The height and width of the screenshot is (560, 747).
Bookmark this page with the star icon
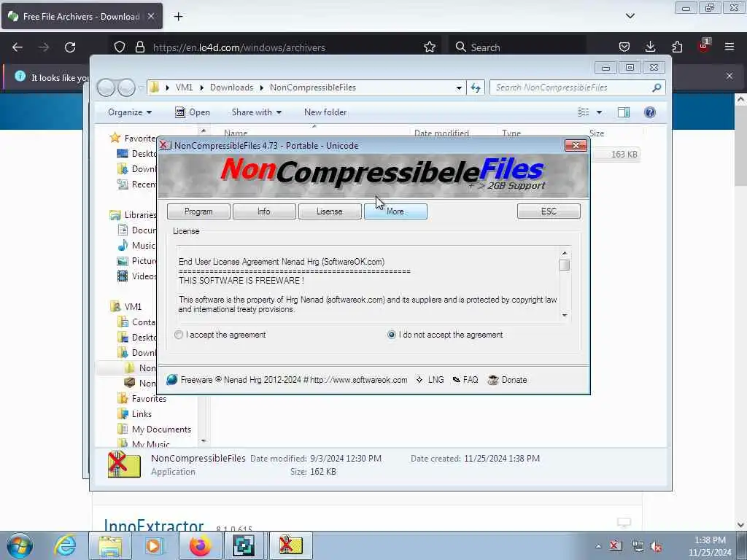[429, 47]
